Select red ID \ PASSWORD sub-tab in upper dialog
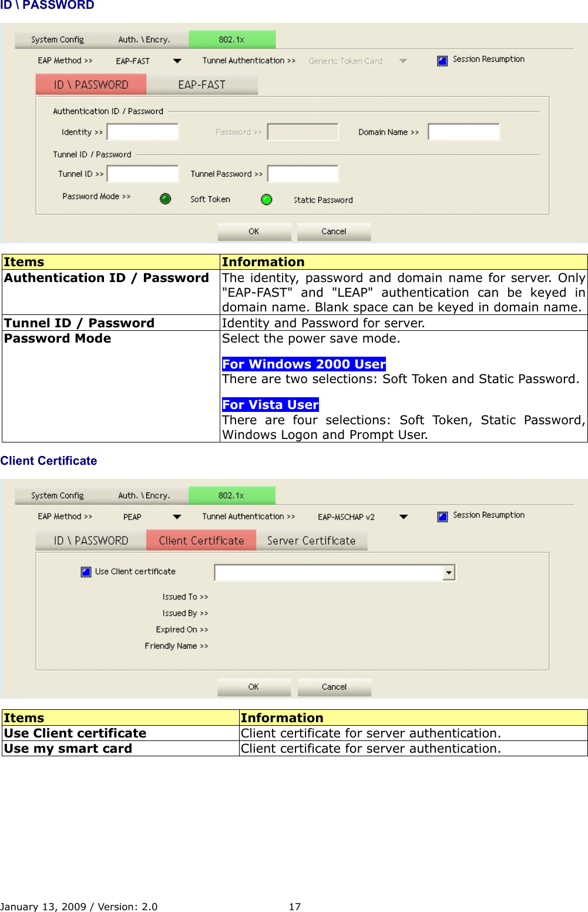Image resolution: width=588 pixels, height=912 pixels. point(91,85)
